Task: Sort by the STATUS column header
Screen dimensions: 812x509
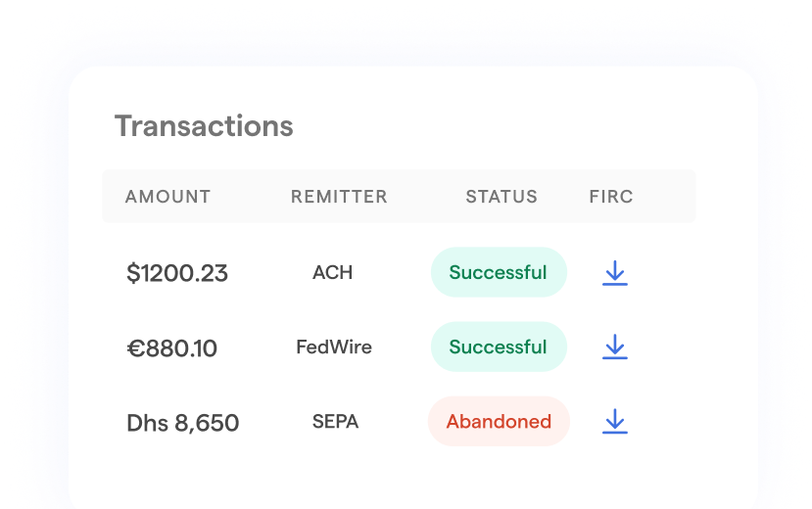Action: click(502, 197)
